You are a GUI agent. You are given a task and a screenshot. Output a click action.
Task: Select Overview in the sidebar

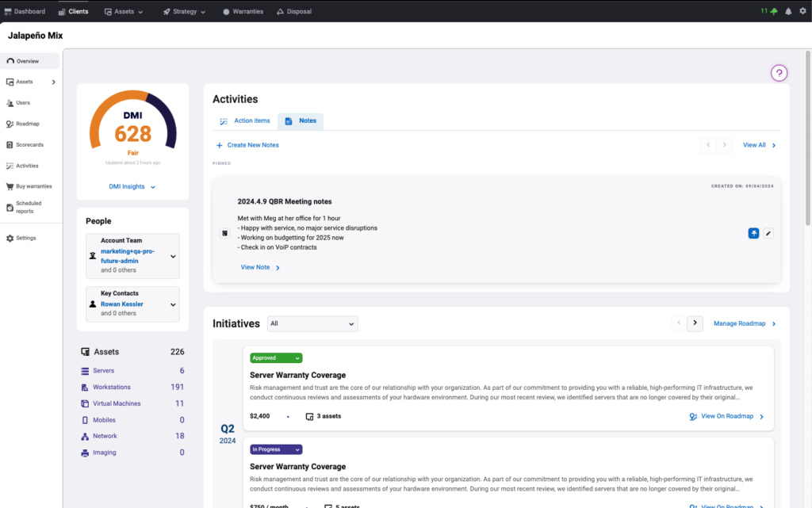coord(30,61)
